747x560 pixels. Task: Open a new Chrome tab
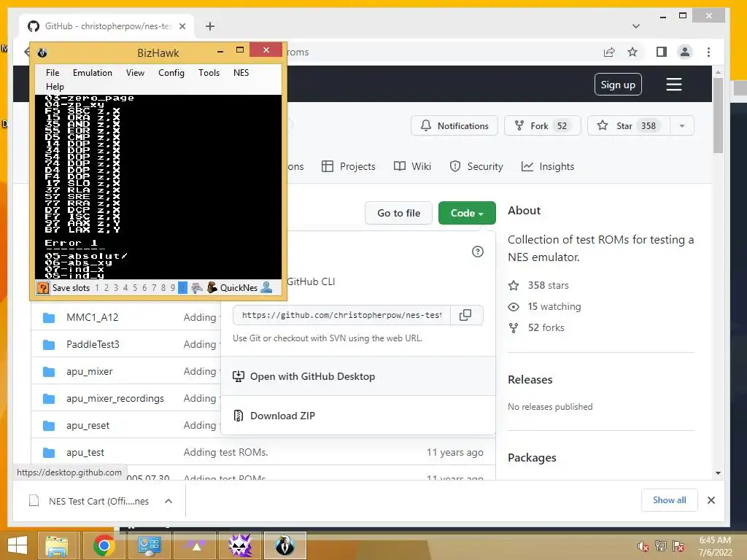pyautogui.click(x=210, y=26)
